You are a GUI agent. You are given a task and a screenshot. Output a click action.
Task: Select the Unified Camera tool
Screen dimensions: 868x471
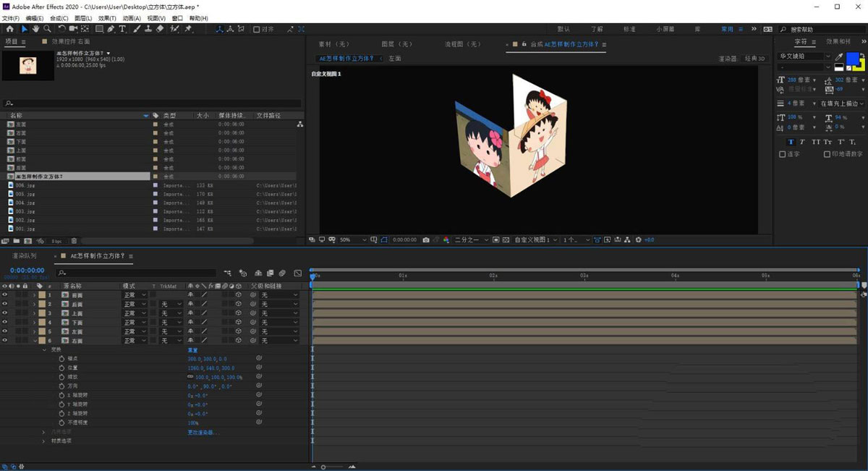point(73,29)
